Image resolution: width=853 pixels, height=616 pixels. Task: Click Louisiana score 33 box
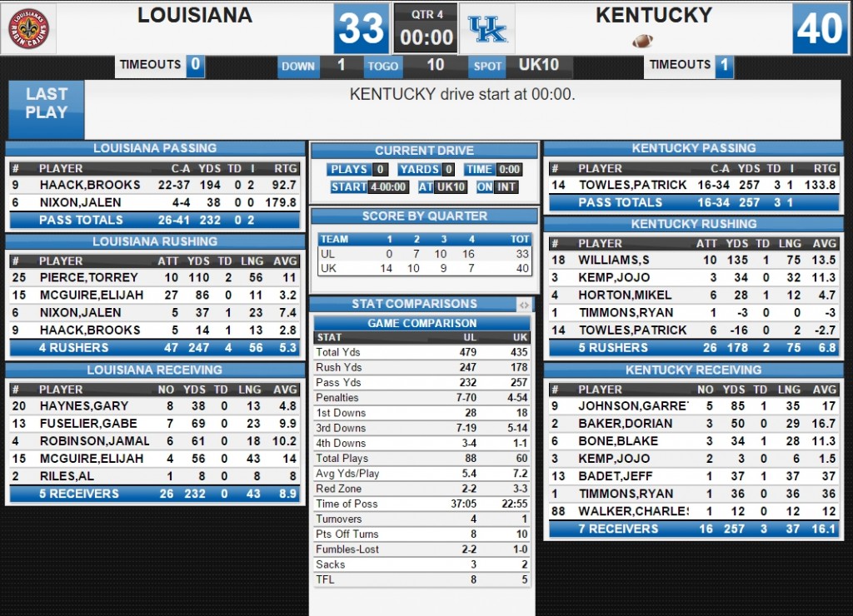point(362,29)
